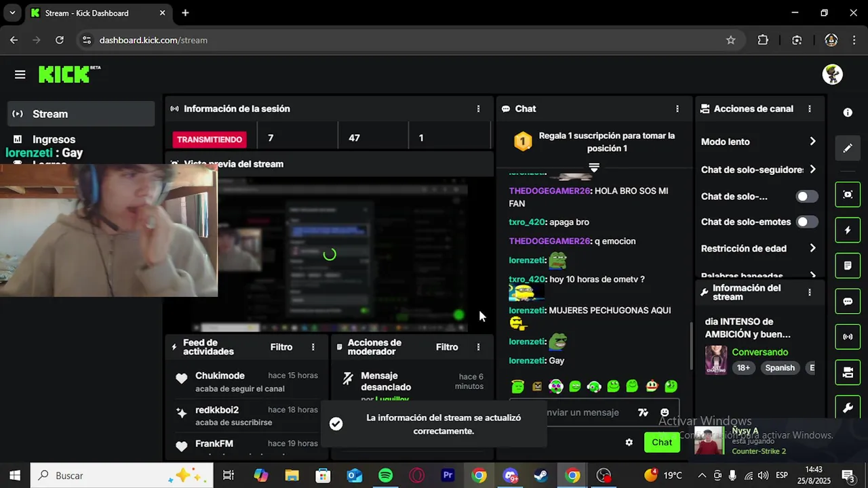Click the gold number 1 leaderboard badge

point(522,142)
